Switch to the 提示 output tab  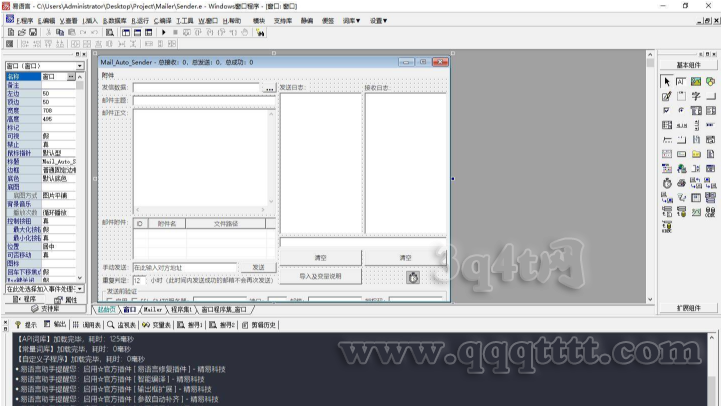pos(26,325)
